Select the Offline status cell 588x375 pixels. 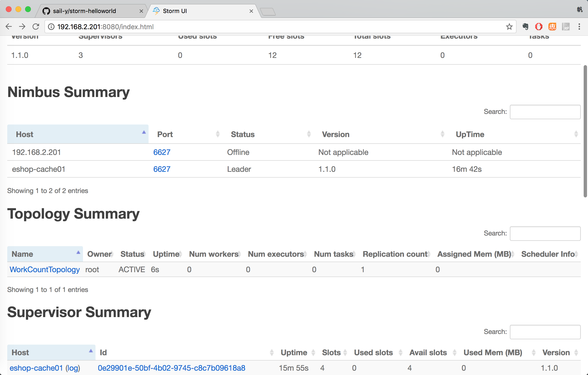(x=238, y=152)
